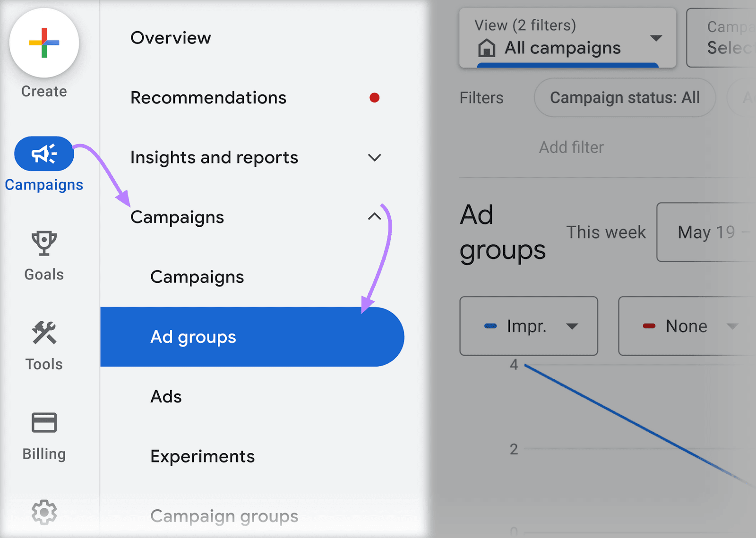756x538 pixels.
Task: Open the Overview page
Action: pos(171,38)
